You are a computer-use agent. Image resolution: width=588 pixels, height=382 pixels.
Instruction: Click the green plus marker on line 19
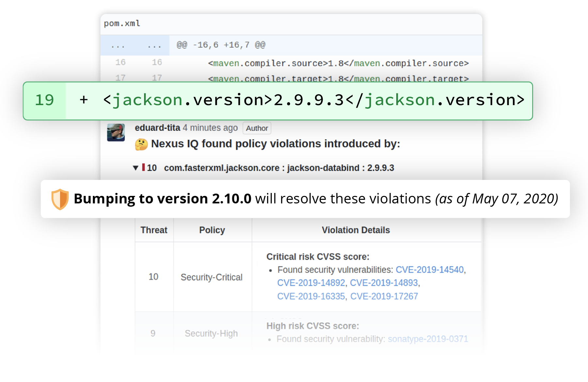coord(83,100)
